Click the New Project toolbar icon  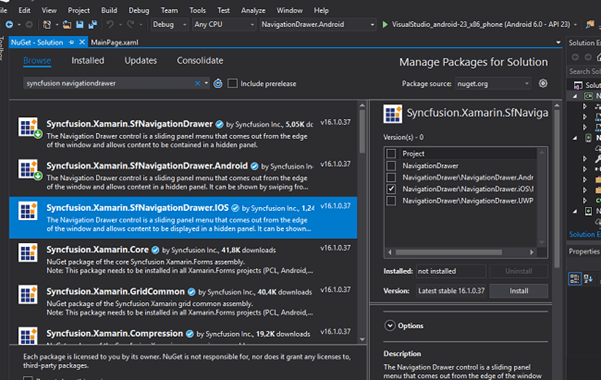click(47, 25)
